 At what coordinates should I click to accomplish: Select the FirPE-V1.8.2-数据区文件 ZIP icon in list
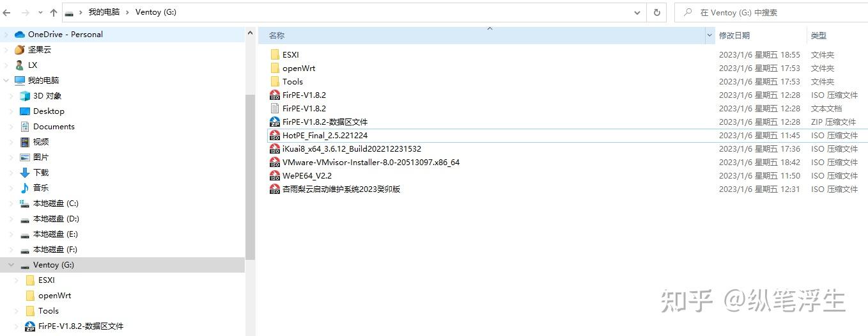point(275,122)
